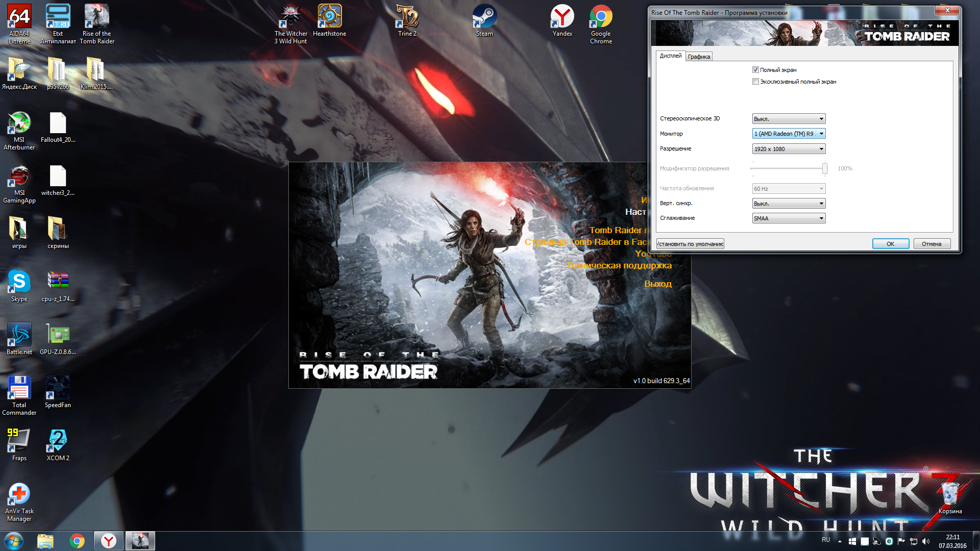Image resolution: width=980 pixels, height=551 pixels.
Task: Expand the Верт. синхр. dropdown
Action: coord(789,204)
